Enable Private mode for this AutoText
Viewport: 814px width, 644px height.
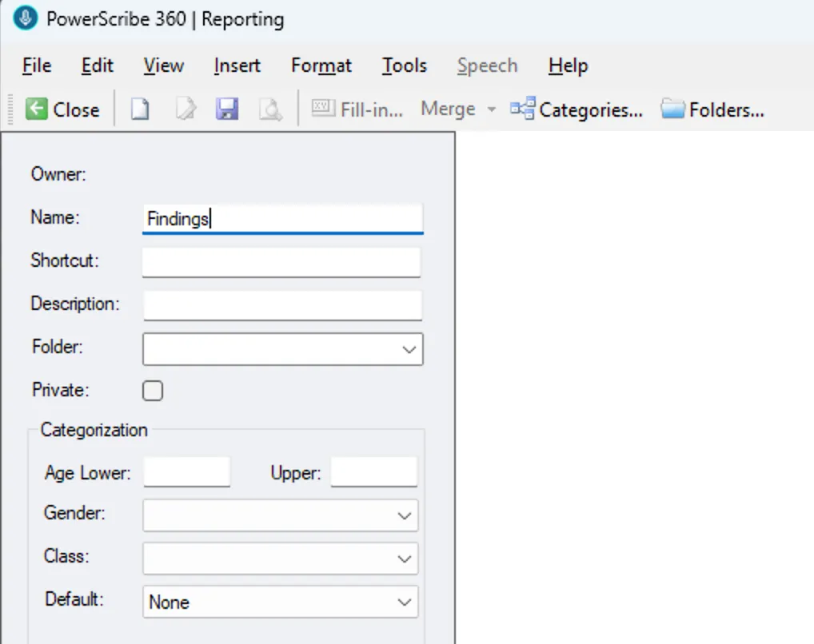[x=152, y=391]
